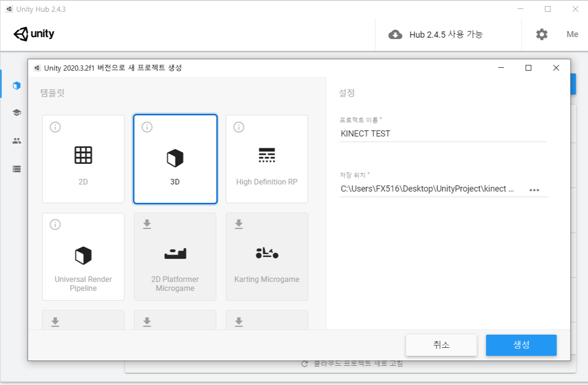Click the 템플릿 section heading
Image resolution: width=588 pixels, height=385 pixels.
pyautogui.click(x=52, y=93)
